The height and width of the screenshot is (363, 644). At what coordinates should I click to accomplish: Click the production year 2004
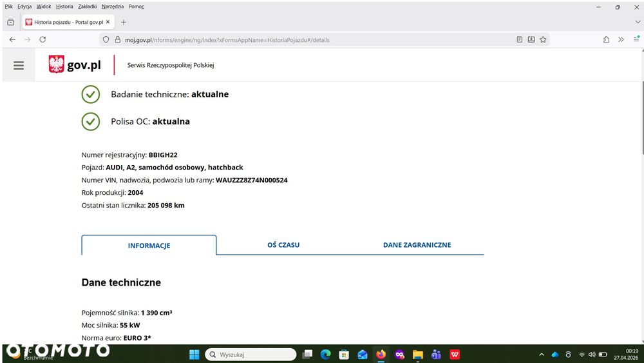click(x=135, y=192)
